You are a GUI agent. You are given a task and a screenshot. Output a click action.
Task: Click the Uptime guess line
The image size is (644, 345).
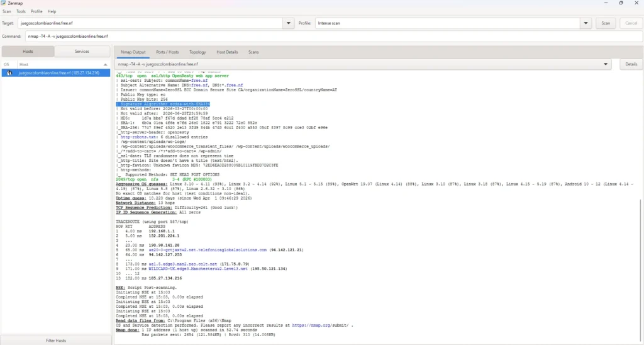pyautogui.click(x=184, y=198)
